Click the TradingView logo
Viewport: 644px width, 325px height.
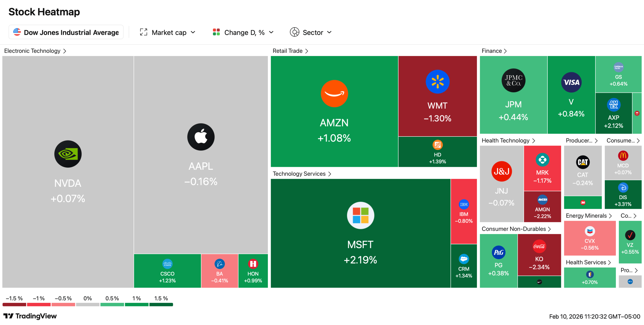pyautogui.click(x=30, y=316)
